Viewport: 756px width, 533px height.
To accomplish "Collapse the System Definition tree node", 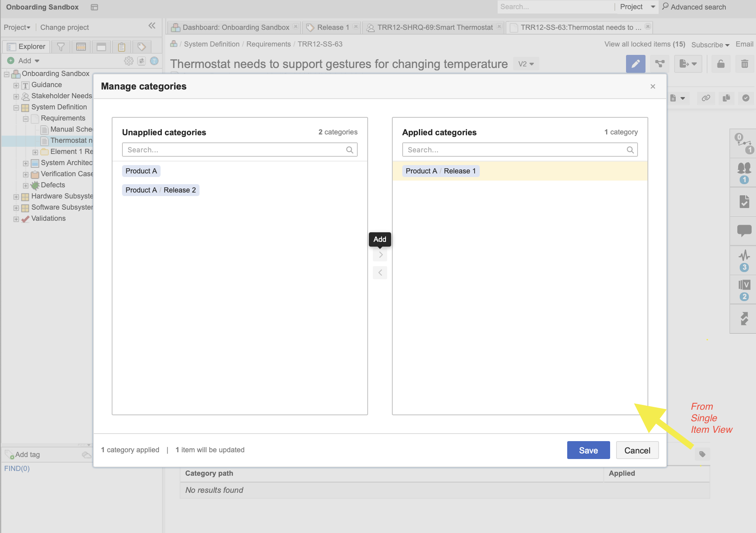I will click(16, 108).
